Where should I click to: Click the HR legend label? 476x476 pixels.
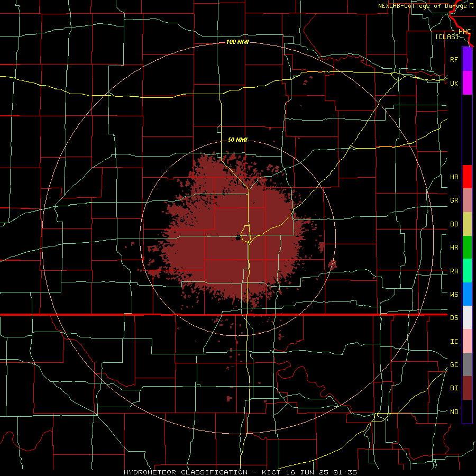(x=454, y=248)
